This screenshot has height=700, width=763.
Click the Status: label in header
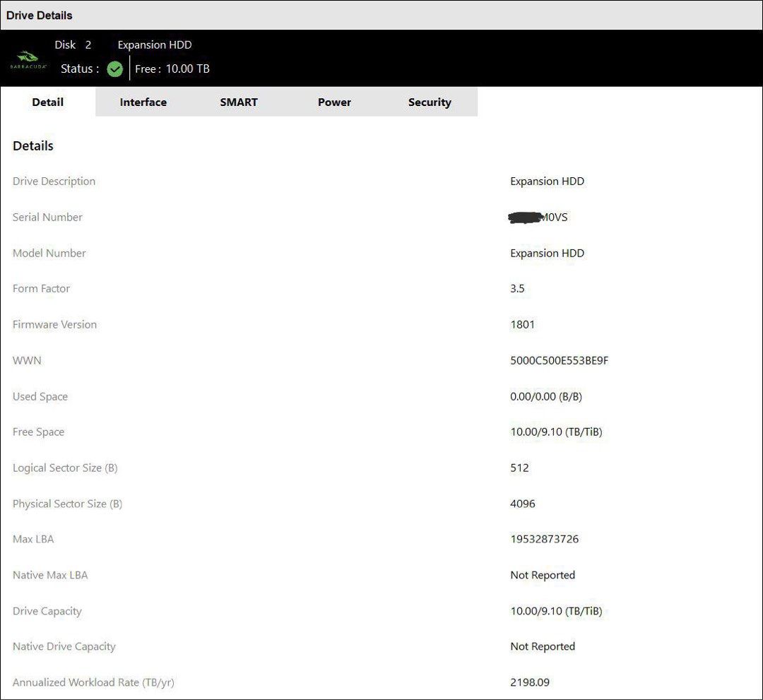[80, 69]
